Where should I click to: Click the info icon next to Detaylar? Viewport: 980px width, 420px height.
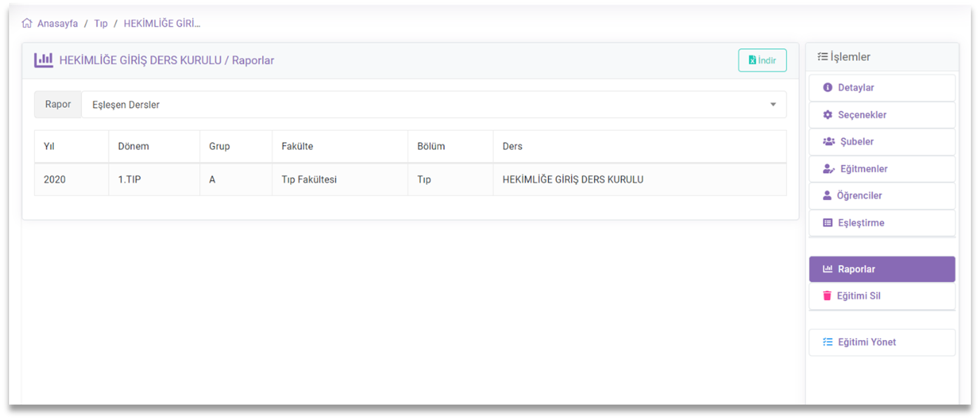(x=826, y=87)
